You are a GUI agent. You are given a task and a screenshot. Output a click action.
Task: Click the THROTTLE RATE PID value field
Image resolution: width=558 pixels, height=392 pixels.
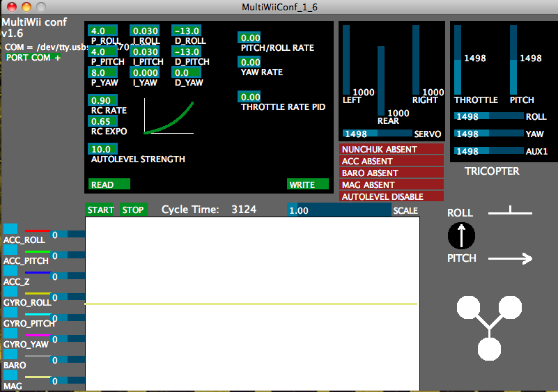click(250, 97)
